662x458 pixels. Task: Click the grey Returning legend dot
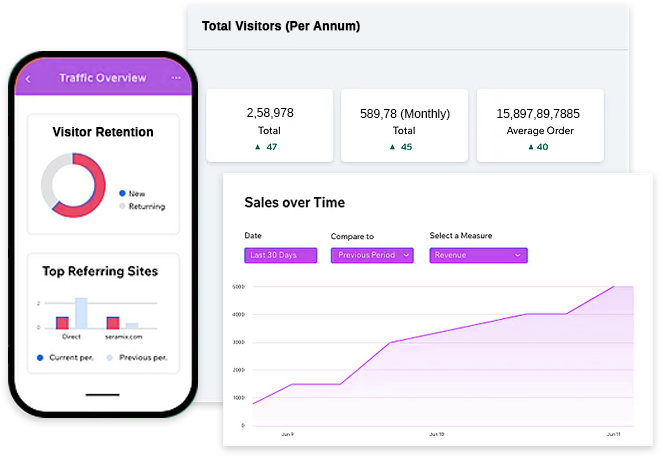coord(122,206)
